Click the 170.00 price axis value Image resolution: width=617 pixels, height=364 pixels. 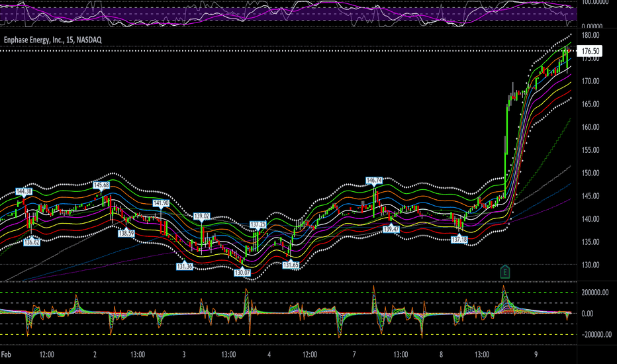click(x=591, y=81)
